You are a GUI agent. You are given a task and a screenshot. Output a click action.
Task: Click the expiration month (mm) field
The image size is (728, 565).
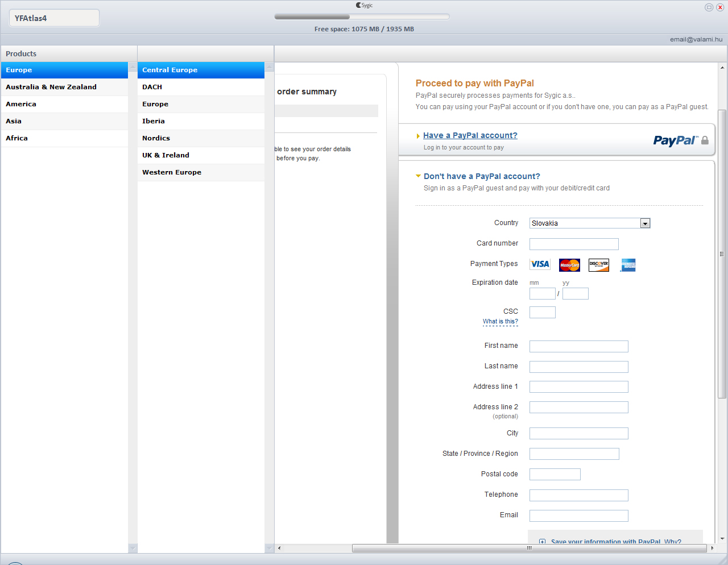543,294
